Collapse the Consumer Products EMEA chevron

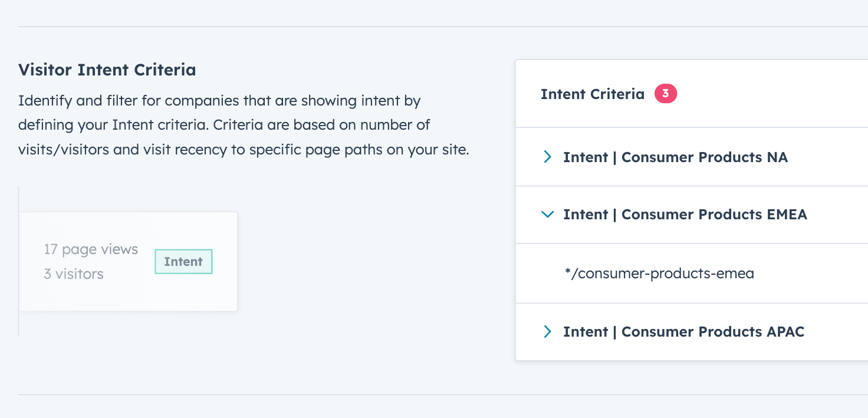click(548, 215)
